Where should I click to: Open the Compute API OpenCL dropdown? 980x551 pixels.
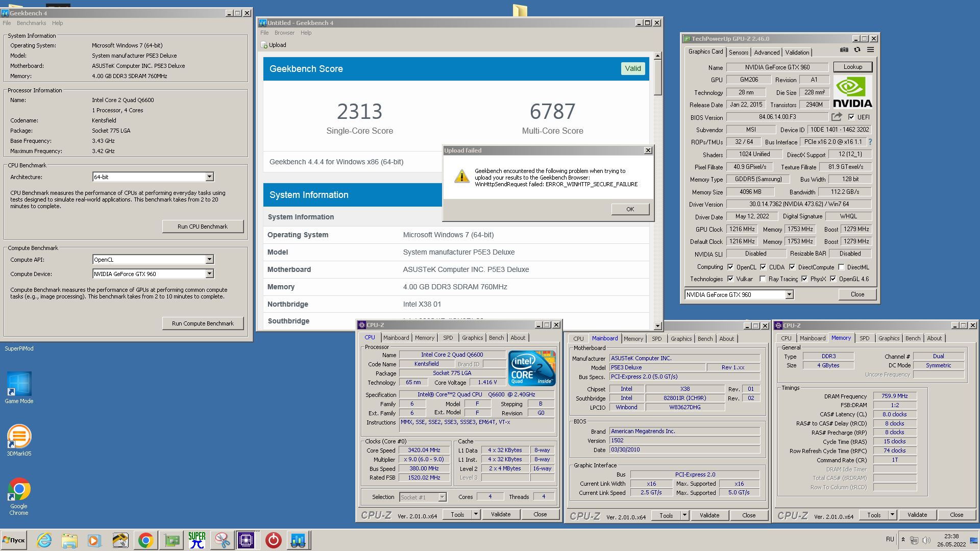coord(209,259)
